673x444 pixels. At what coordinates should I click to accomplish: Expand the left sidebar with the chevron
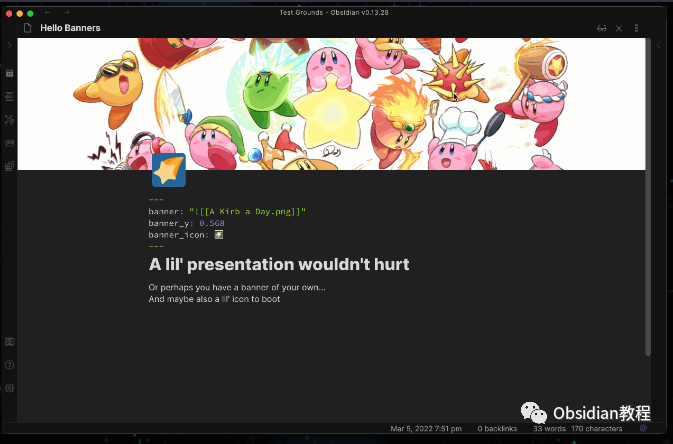[x=9, y=45]
